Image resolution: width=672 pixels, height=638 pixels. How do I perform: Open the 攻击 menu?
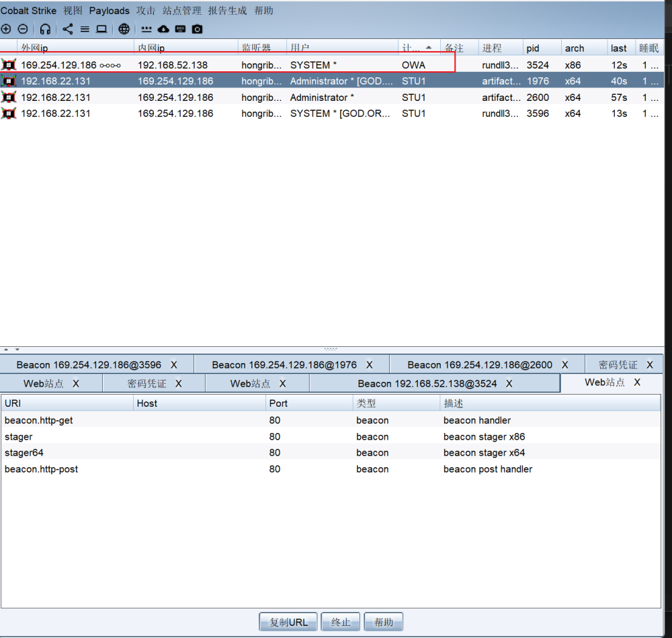[146, 11]
